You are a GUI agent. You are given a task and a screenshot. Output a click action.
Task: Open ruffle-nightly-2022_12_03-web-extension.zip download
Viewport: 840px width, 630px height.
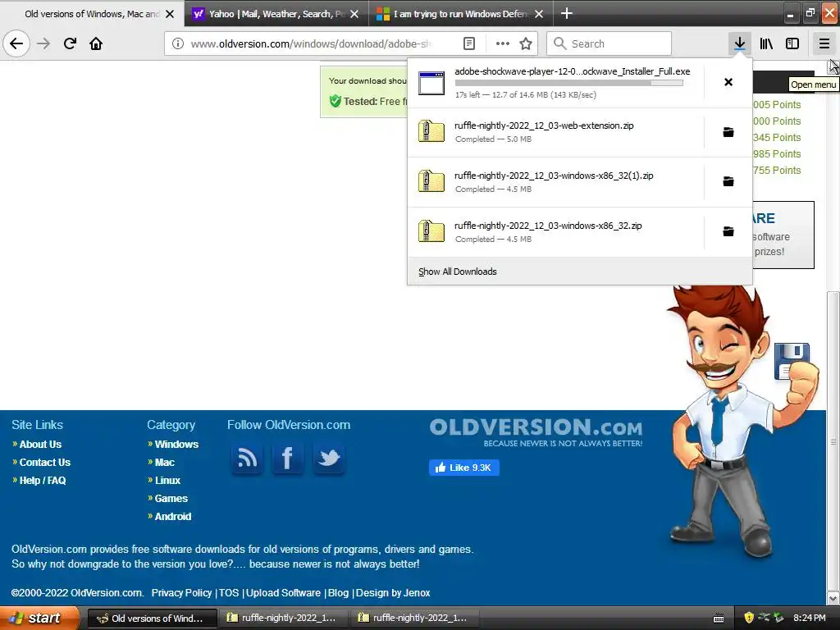pyautogui.click(x=555, y=132)
